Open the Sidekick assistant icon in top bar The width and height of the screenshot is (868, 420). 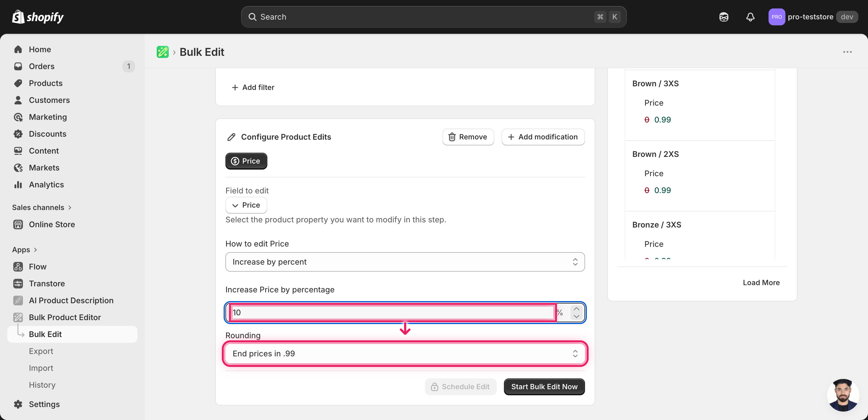click(x=723, y=17)
